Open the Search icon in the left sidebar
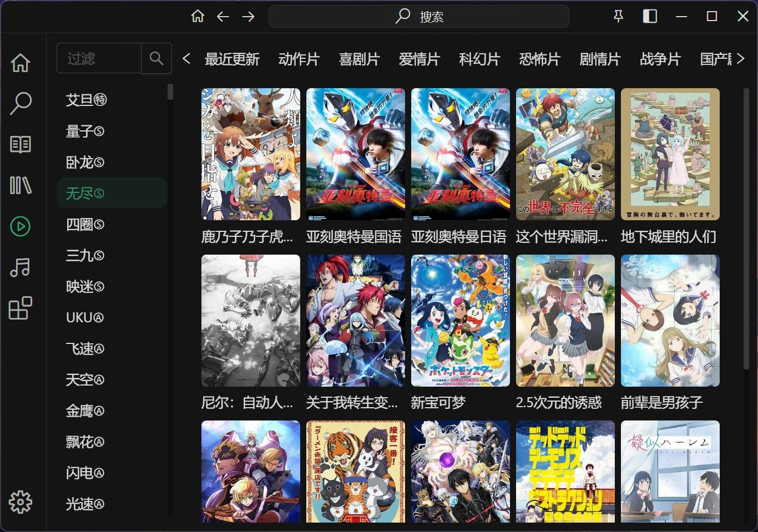This screenshot has height=532, width=758. coord(21,103)
